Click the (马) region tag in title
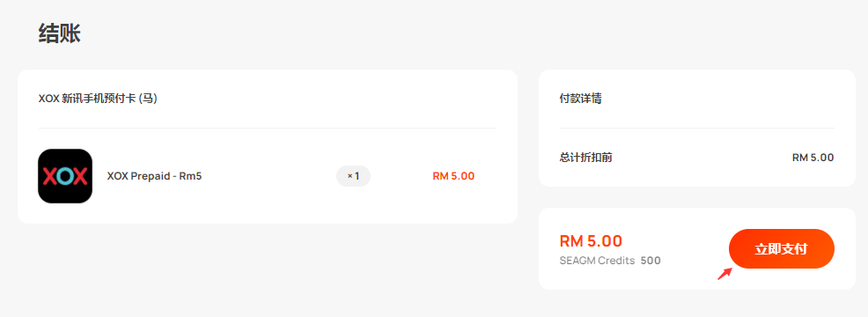 click(x=148, y=99)
